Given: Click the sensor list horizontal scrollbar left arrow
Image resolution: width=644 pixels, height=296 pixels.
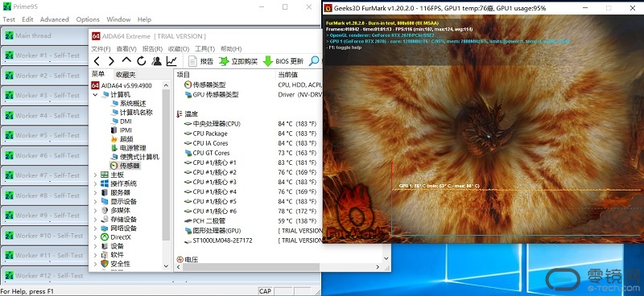Looking at the screenshot, I should click(179, 267).
